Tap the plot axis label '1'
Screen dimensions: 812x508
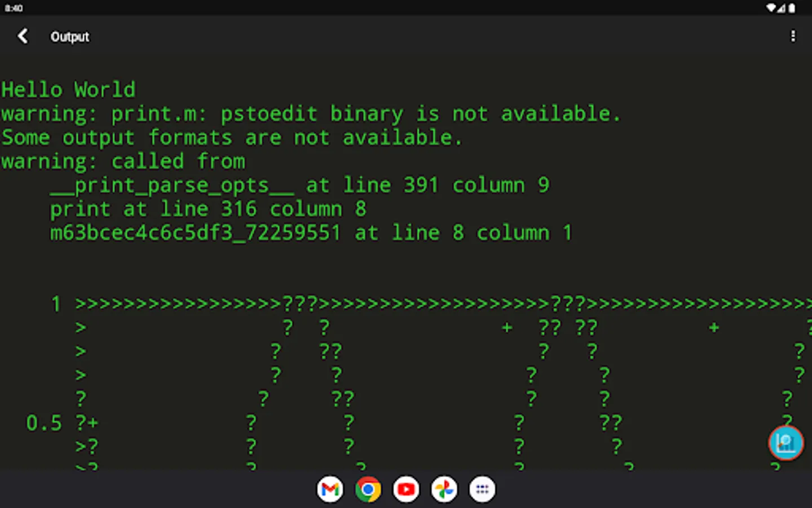tap(56, 304)
